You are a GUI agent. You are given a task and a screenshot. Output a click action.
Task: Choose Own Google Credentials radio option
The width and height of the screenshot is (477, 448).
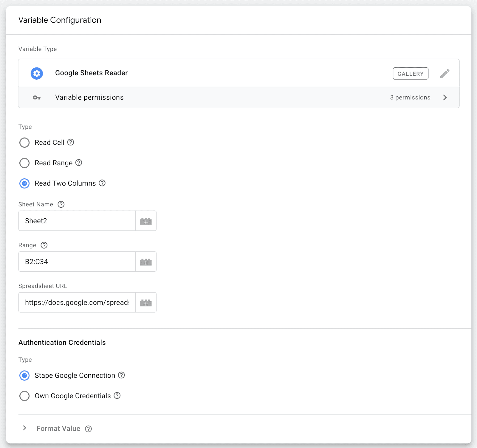coord(24,396)
